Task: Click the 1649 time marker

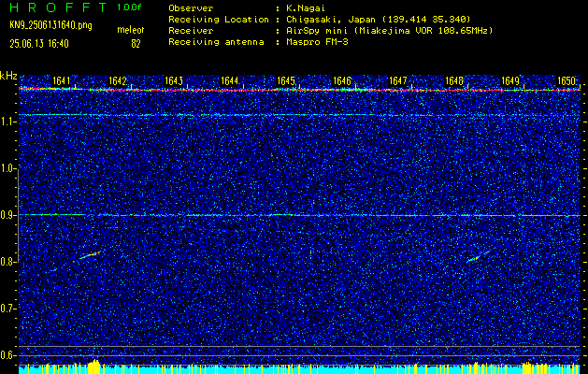Action: click(510, 81)
